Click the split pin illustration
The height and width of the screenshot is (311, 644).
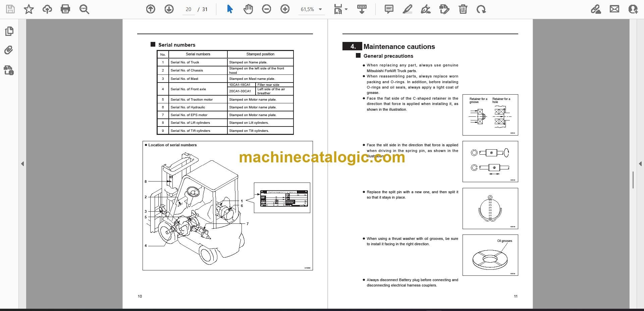coord(490,208)
